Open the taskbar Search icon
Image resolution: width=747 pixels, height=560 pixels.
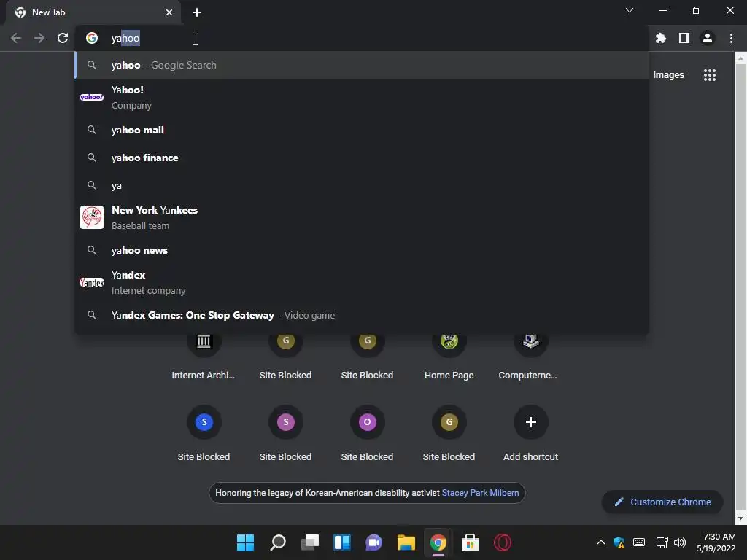click(x=278, y=542)
